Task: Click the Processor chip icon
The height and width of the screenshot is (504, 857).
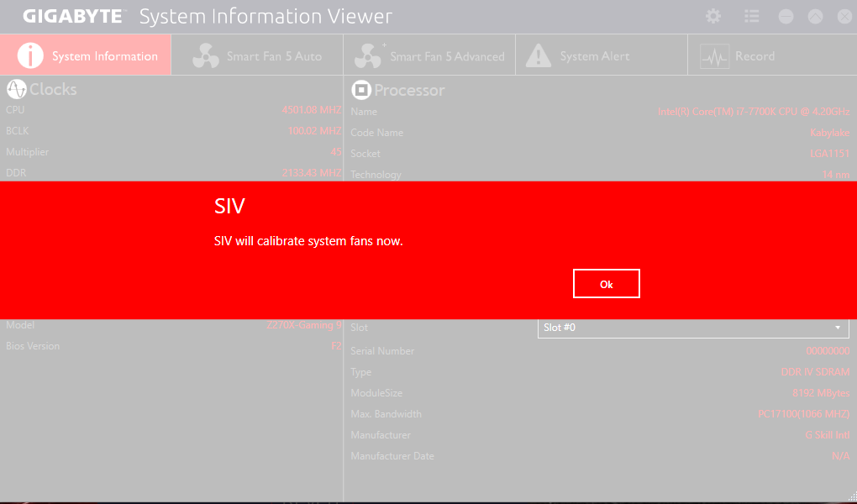Action: pyautogui.click(x=360, y=90)
